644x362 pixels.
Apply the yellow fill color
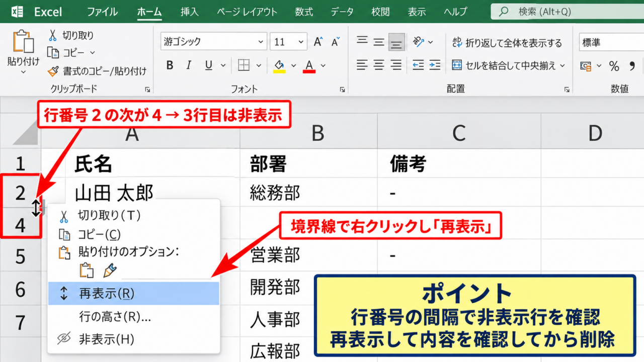pyautogui.click(x=279, y=66)
